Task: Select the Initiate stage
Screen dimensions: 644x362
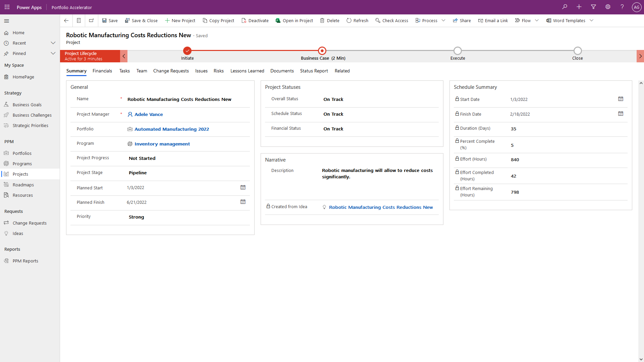Action: point(187,51)
